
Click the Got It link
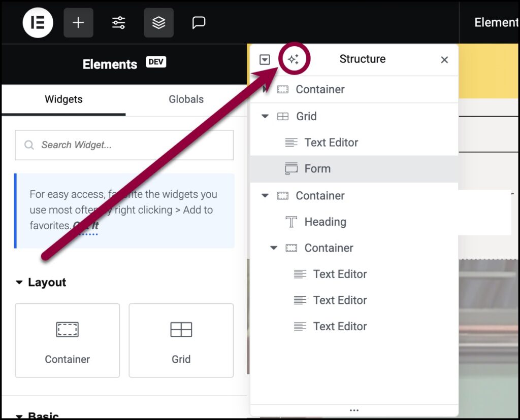pos(85,226)
